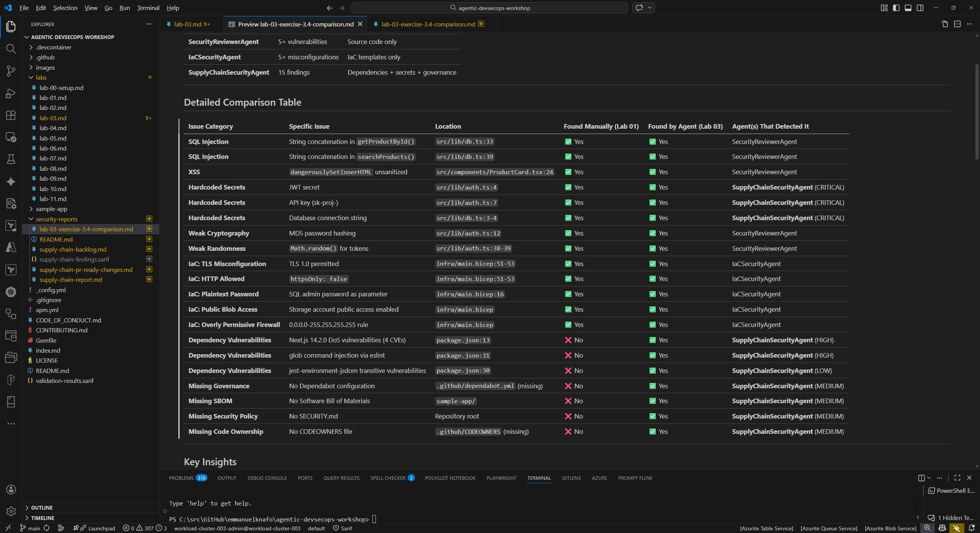Open Run and Debug view
The width and height of the screenshot is (980, 533).
click(11, 93)
